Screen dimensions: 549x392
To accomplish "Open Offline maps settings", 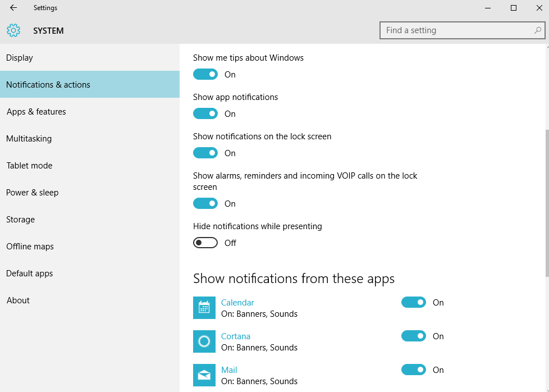I will 90,247.
